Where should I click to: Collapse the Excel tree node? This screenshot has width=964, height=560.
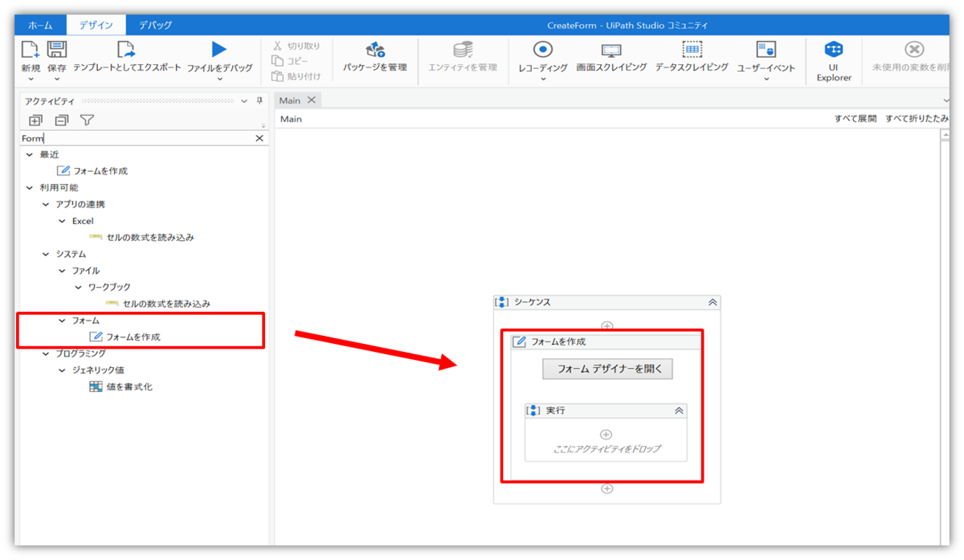pyautogui.click(x=62, y=221)
